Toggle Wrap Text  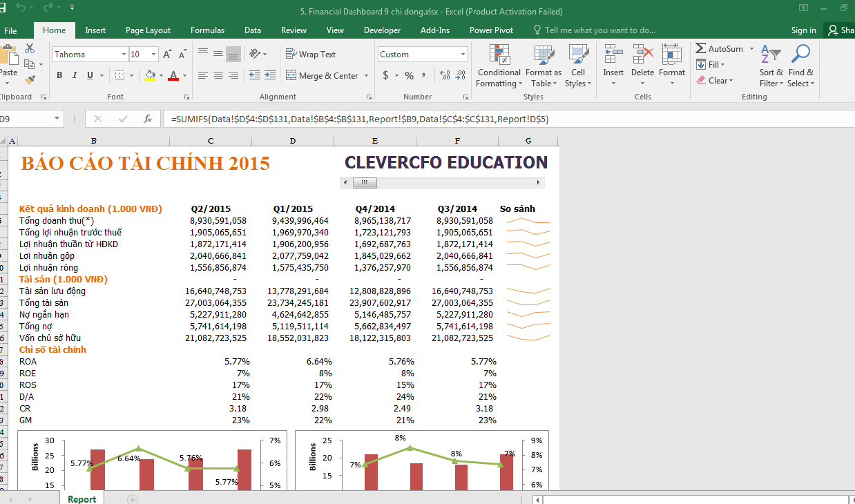click(x=311, y=54)
